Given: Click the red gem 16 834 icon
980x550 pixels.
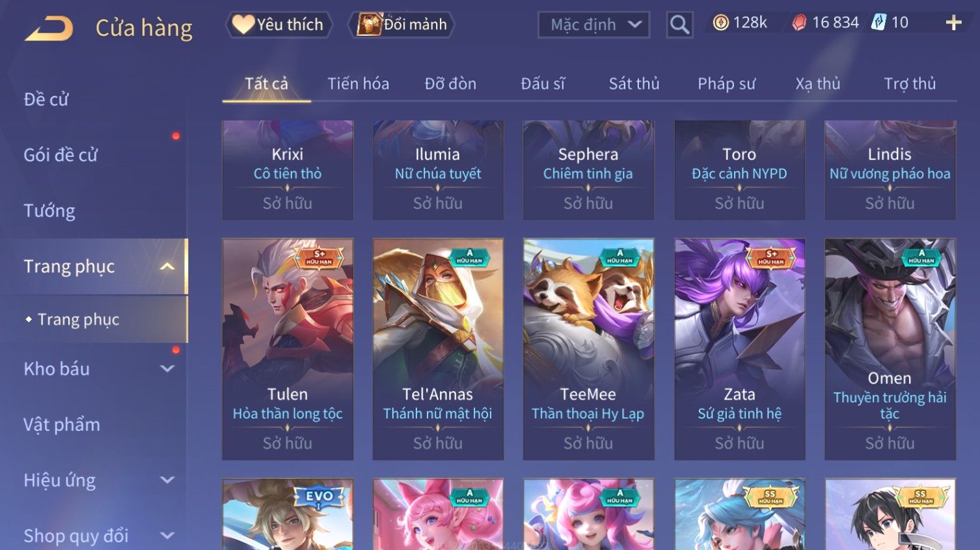Looking at the screenshot, I should (x=799, y=23).
